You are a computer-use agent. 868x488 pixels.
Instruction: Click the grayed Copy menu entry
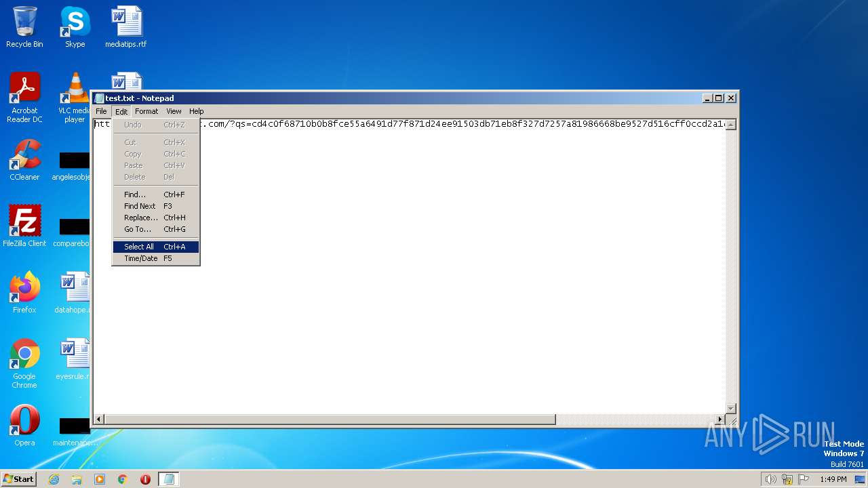pos(156,154)
